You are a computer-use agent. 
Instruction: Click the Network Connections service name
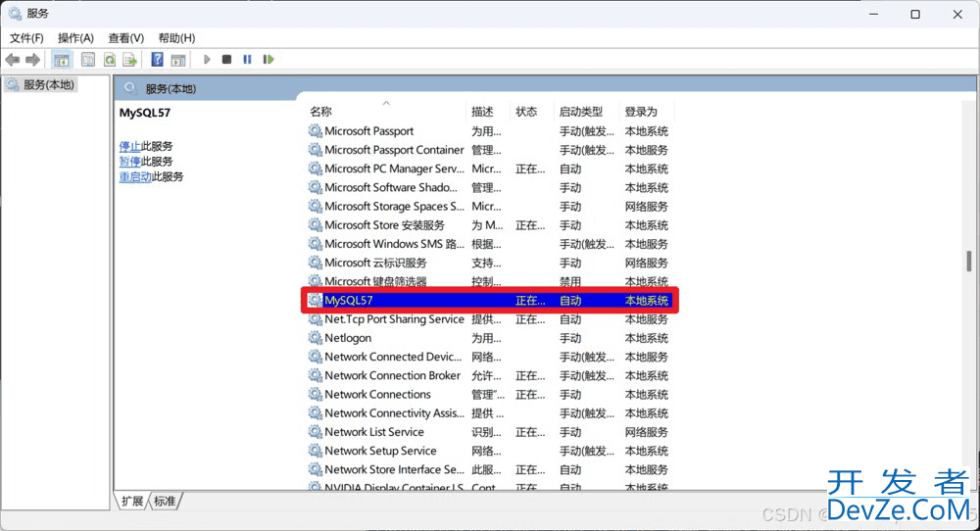point(377,394)
